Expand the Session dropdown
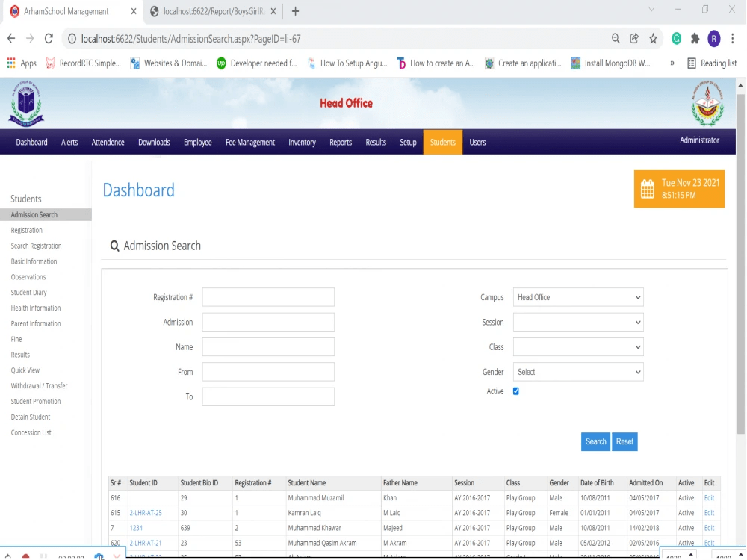 (x=577, y=322)
